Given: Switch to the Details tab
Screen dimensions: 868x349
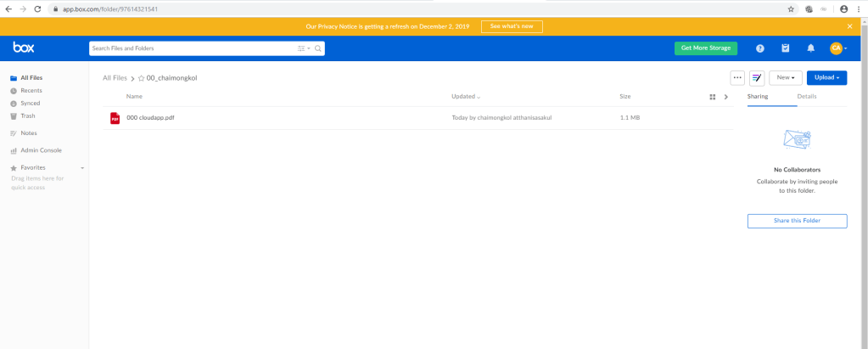Looking at the screenshot, I should (807, 97).
